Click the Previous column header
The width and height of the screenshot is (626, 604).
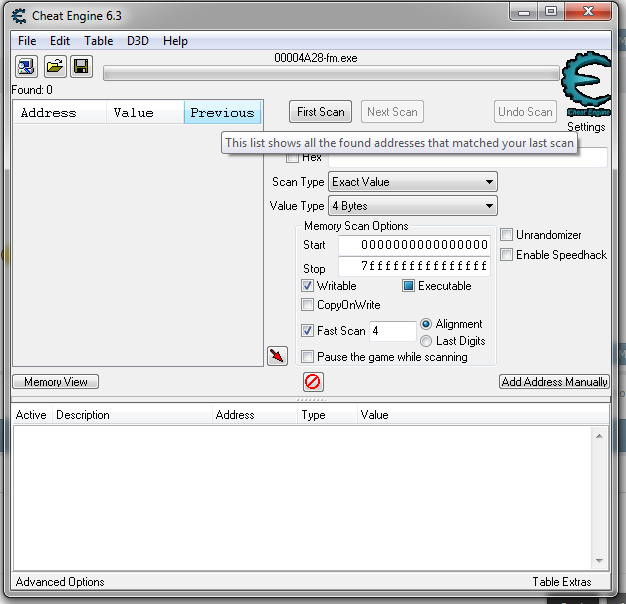click(222, 113)
